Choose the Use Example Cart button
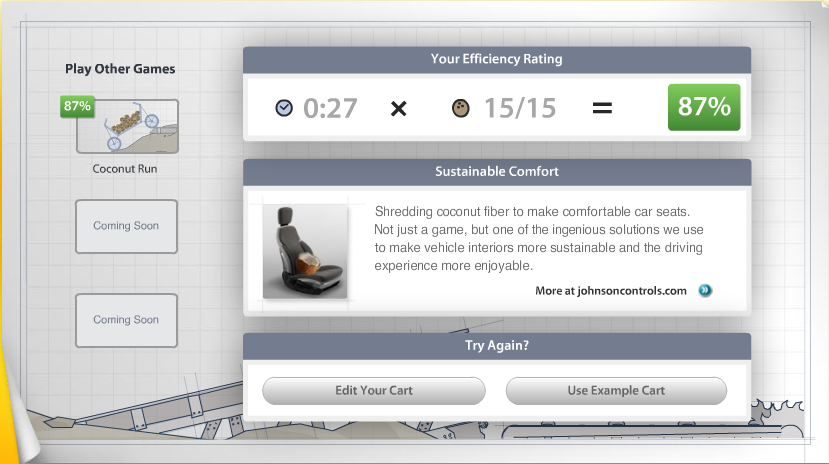The width and height of the screenshot is (829, 464). point(616,391)
